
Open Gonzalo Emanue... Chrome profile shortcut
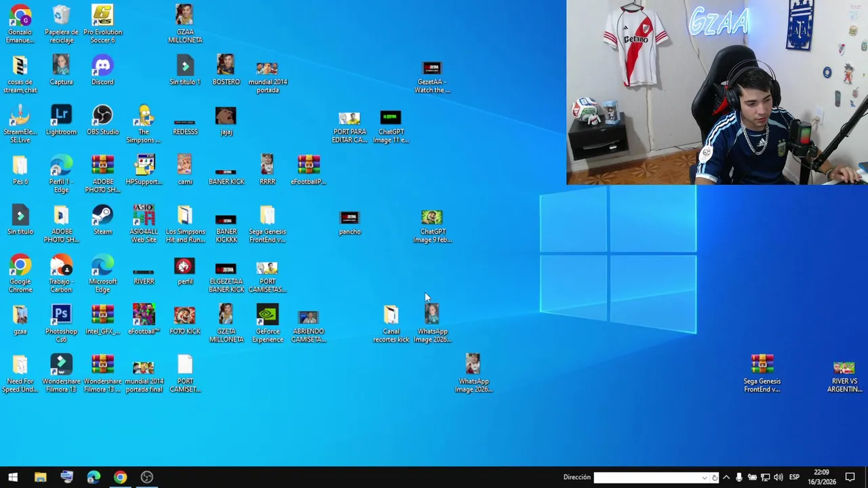click(x=20, y=24)
